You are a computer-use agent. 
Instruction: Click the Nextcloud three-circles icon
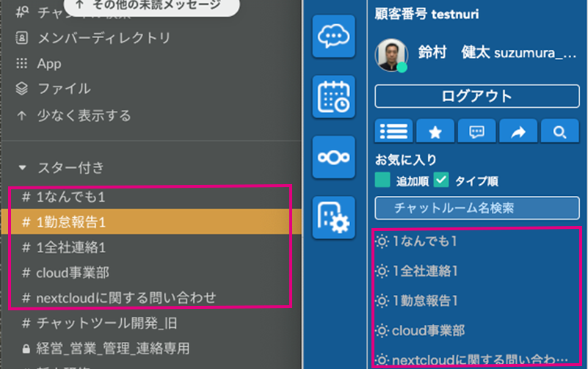(333, 157)
